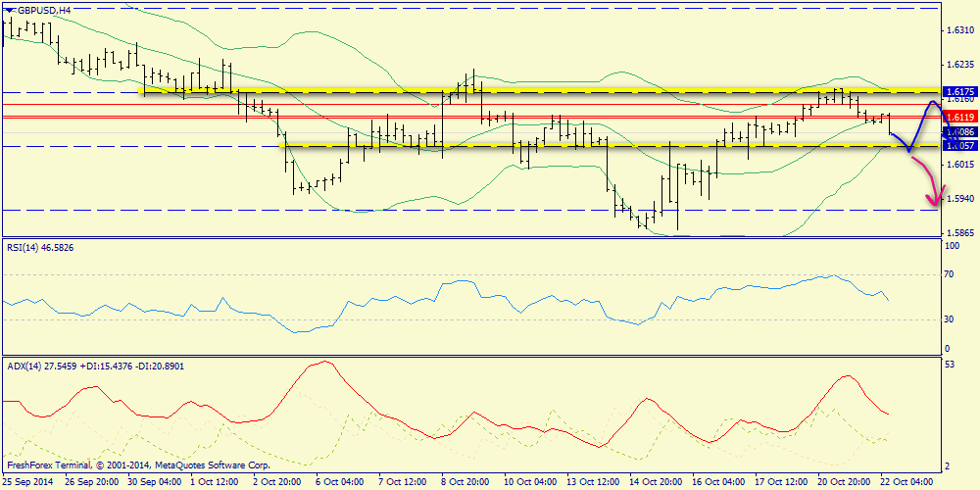
Task: Click the RSI scale value 30
Action: [x=950, y=319]
